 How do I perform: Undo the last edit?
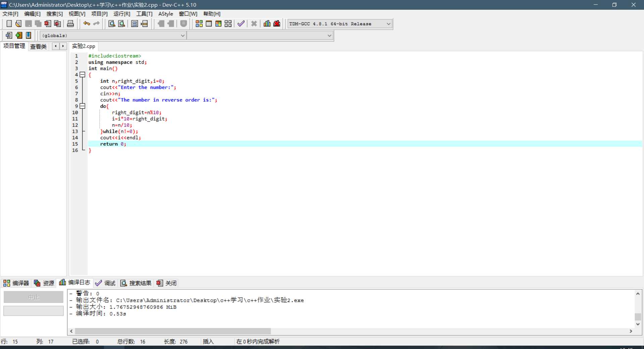tap(87, 23)
